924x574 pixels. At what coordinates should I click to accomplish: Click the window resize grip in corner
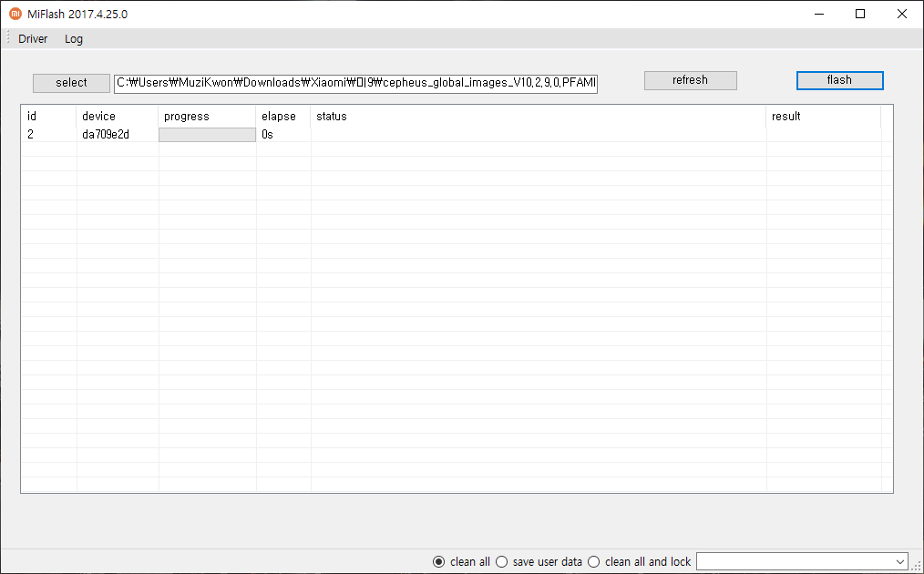click(917, 567)
